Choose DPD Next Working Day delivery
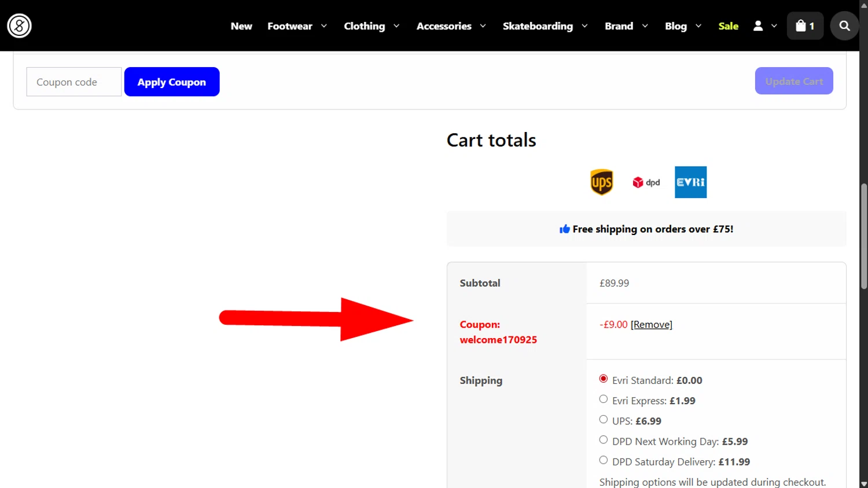The image size is (868, 488). point(604,439)
